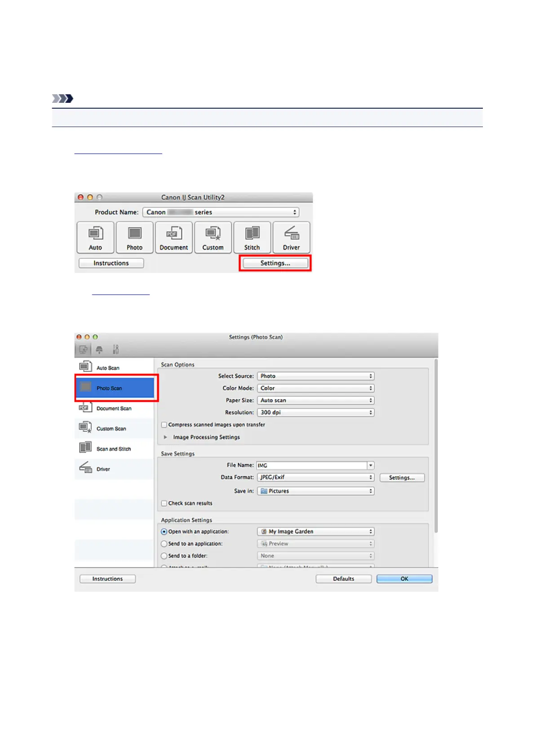Select Document Scan in the settings sidebar
The height and width of the screenshot is (756, 535).
point(114,408)
